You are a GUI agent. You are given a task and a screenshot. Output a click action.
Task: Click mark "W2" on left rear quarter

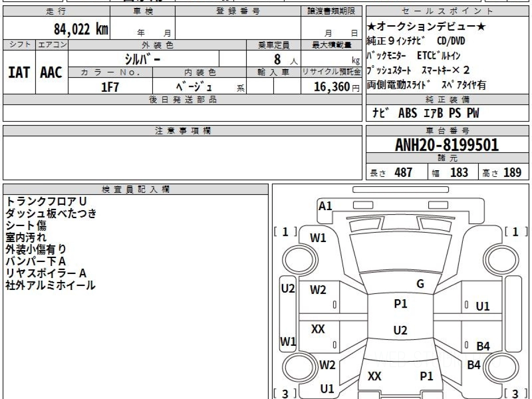(x=328, y=365)
